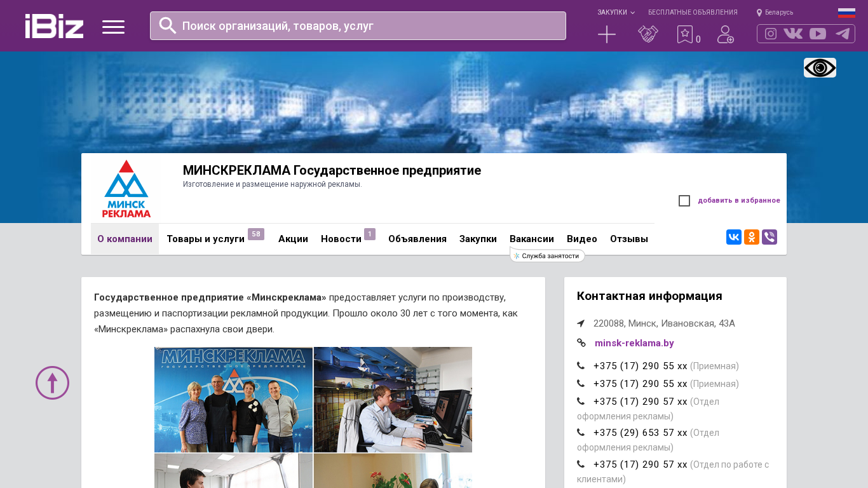Open iBiz Instagram page icon
868x488 pixels.
pos(771,34)
